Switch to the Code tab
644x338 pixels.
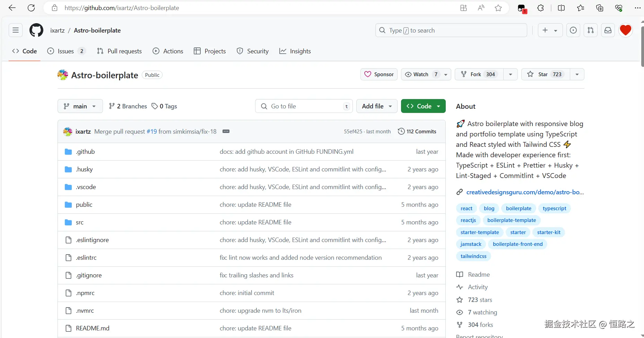tap(24, 51)
